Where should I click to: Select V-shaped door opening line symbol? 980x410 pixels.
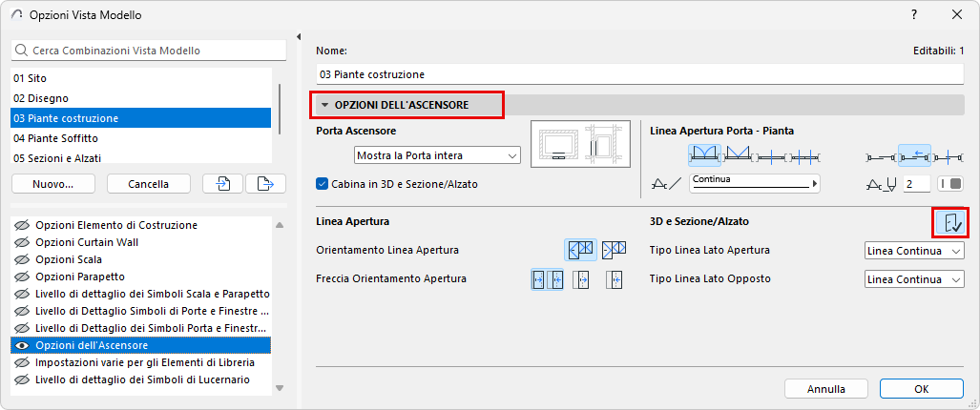(x=740, y=154)
